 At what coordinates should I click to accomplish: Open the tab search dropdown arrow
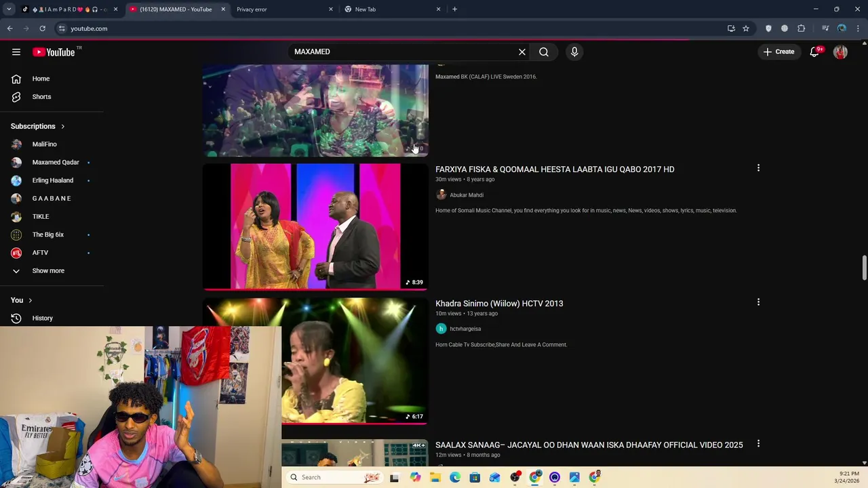point(9,9)
